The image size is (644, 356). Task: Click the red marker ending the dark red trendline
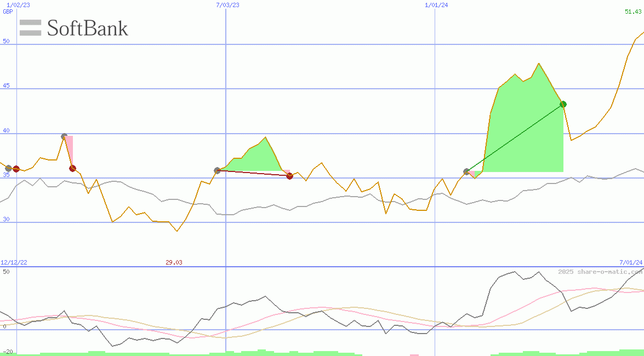coord(290,176)
